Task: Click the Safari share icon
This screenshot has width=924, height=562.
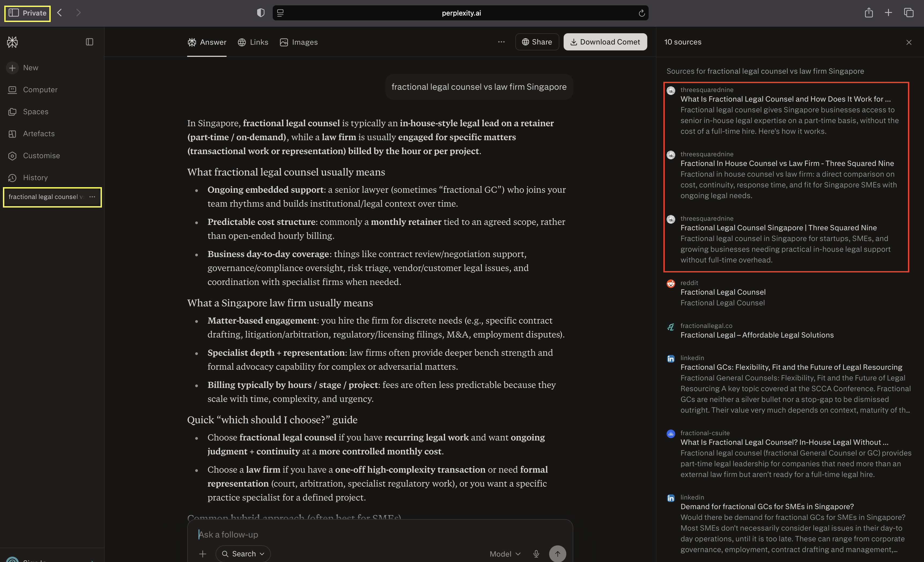Action: 868,13
